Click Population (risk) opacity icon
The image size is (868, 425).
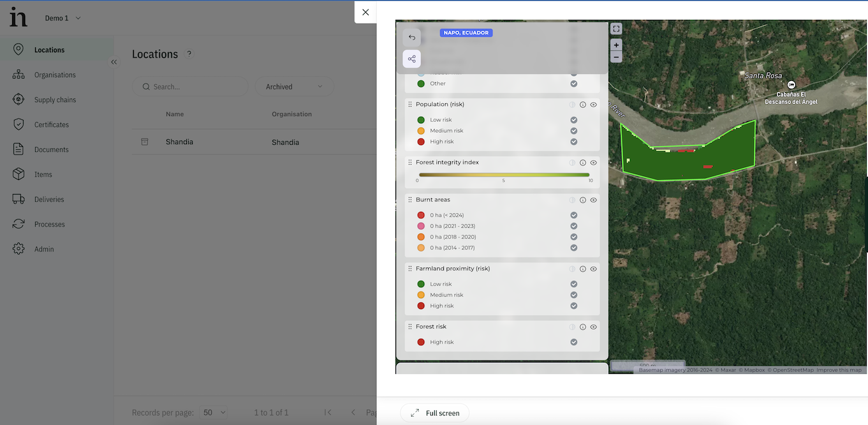572,105
